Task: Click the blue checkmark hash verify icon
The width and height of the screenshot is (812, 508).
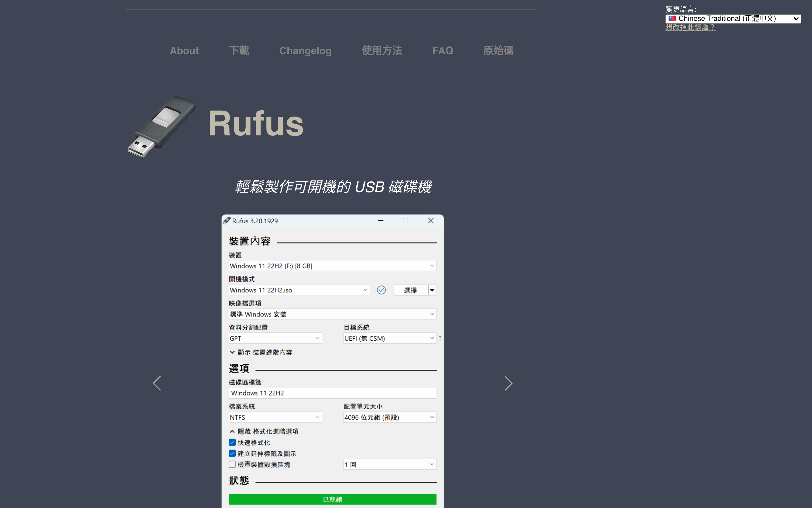Action: point(381,290)
